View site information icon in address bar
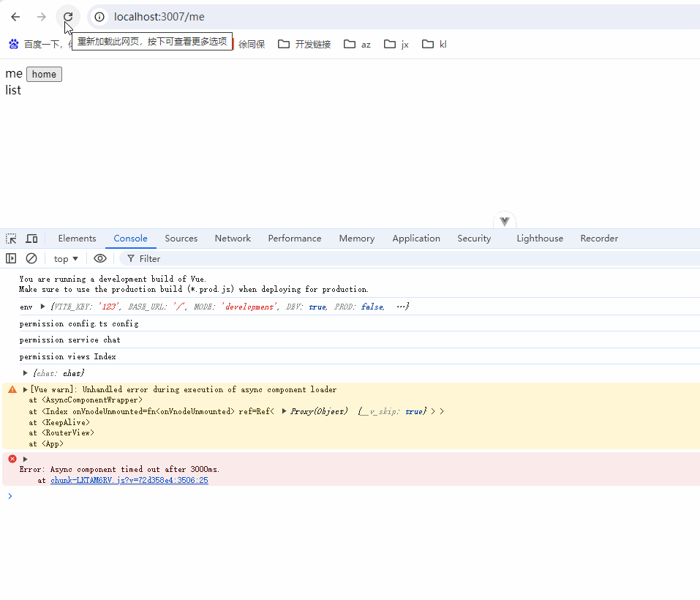This screenshot has width=700, height=600. pos(99,17)
